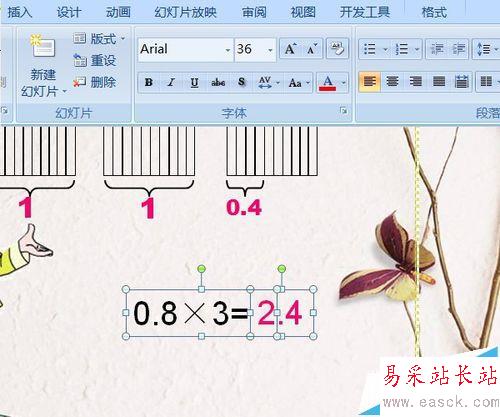
Task: Toggle strikethrough abc formatting
Action: coord(218,82)
